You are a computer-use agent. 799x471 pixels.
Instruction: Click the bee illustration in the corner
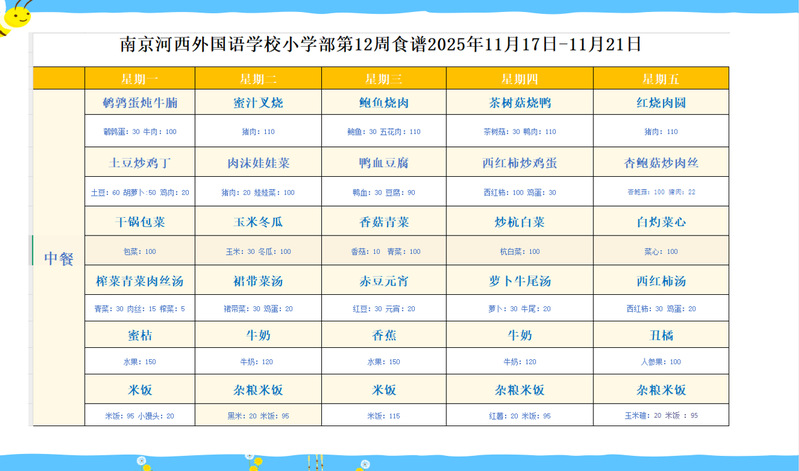click(x=14, y=16)
